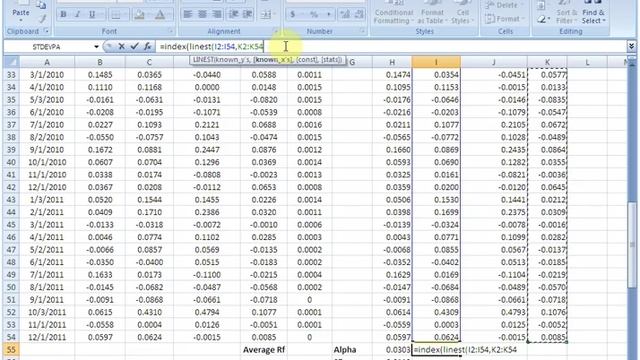Select column B header
The image size is (640, 360).
[x=100, y=62]
